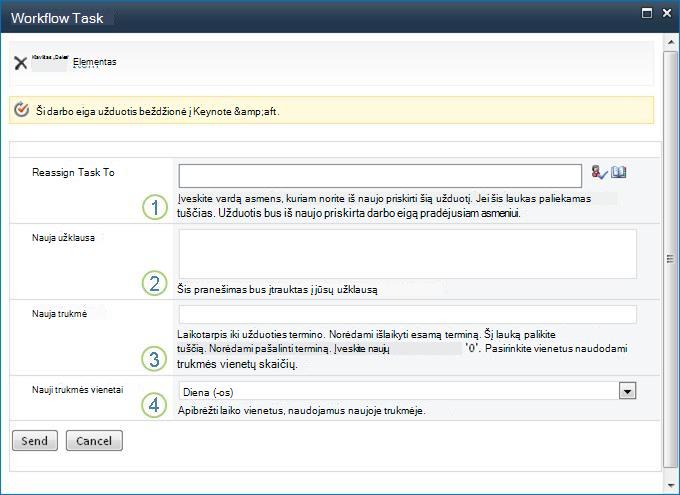Open the address book Browse icon
Image resolution: width=680 pixels, height=495 pixels.
[x=618, y=172]
